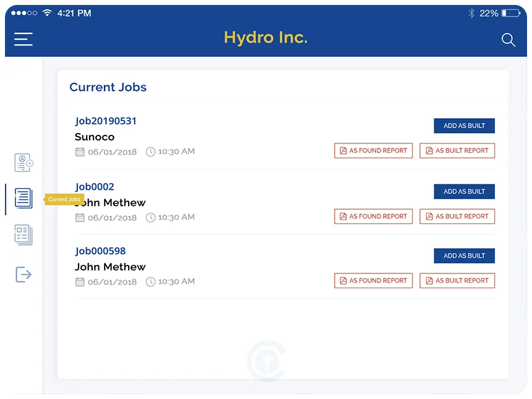Viewport: 532px width, 399px height.
Task: Select the completed jobs checklist icon
Action: [x=23, y=235]
